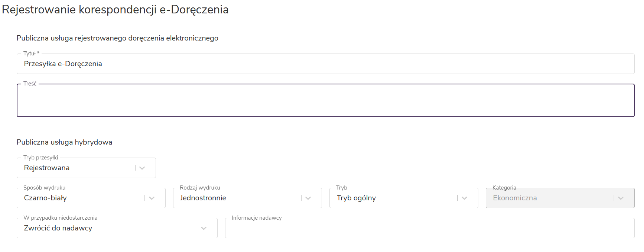Click the Rejestrowanie korespondencji e-Doręczenia page title

(115, 10)
